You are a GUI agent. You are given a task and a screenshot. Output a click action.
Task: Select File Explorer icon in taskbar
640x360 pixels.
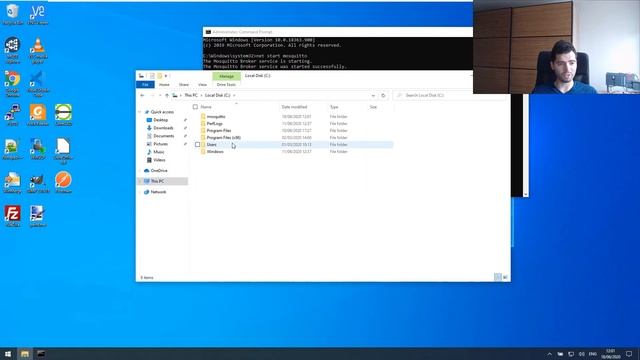[25, 354]
